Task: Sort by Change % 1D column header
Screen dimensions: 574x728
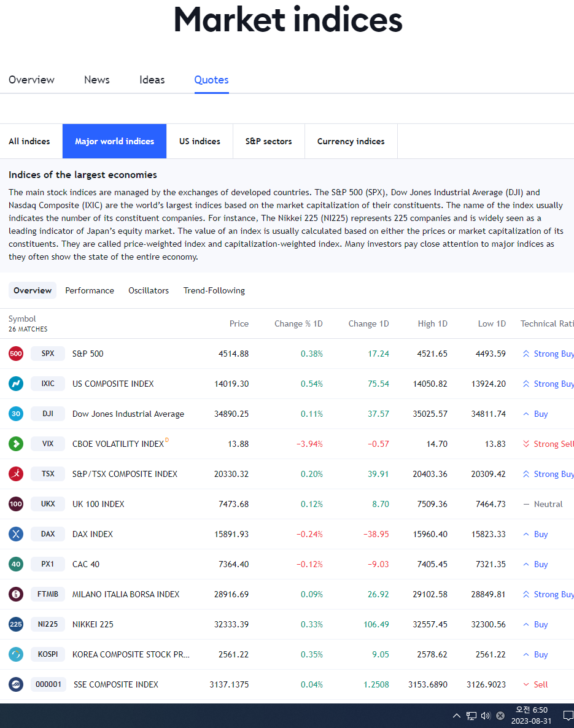Action: 298,323
